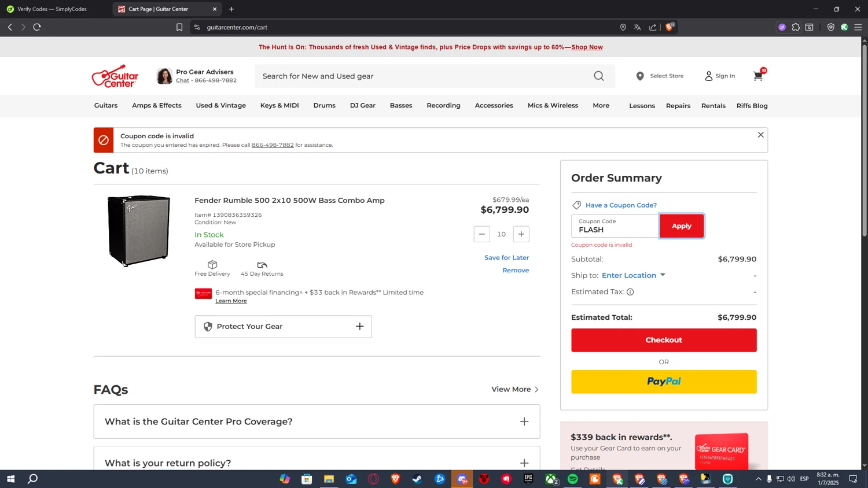
Task: Click the Fender Rumble amp thumbnail
Action: (139, 231)
